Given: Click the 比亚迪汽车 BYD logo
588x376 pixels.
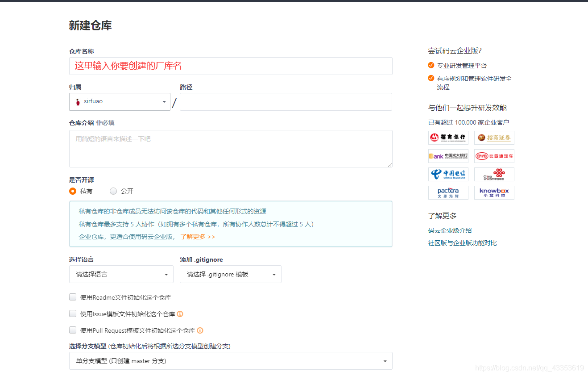Looking at the screenshot, I should click(x=494, y=156).
